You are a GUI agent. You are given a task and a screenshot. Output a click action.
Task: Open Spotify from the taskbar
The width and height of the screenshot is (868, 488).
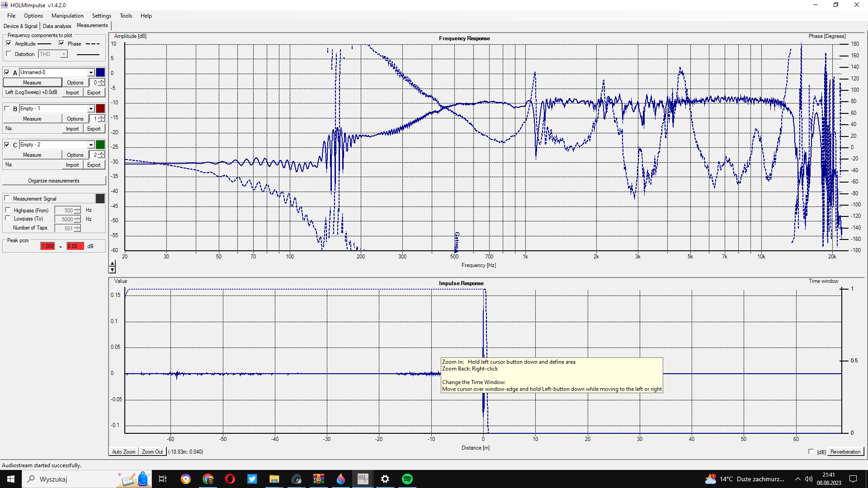click(x=407, y=479)
